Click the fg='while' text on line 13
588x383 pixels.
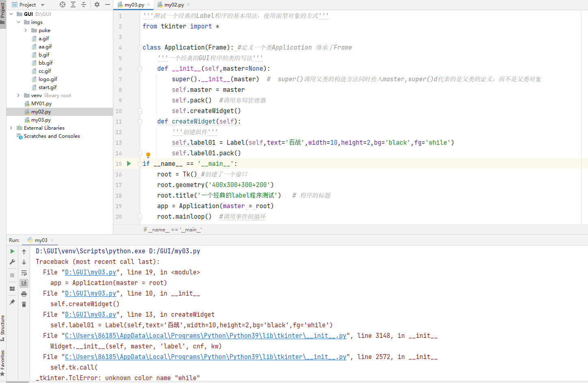click(432, 143)
